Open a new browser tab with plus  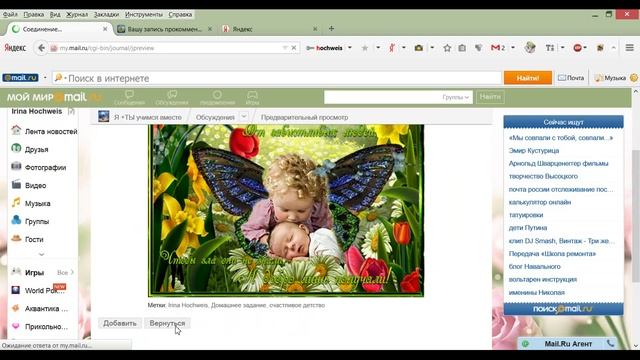(x=331, y=29)
